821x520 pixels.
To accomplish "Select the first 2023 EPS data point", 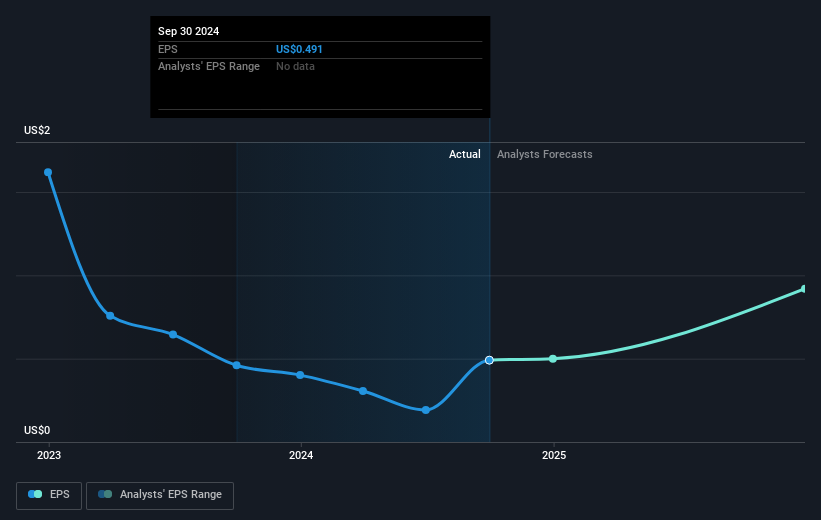I will click(x=48, y=172).
